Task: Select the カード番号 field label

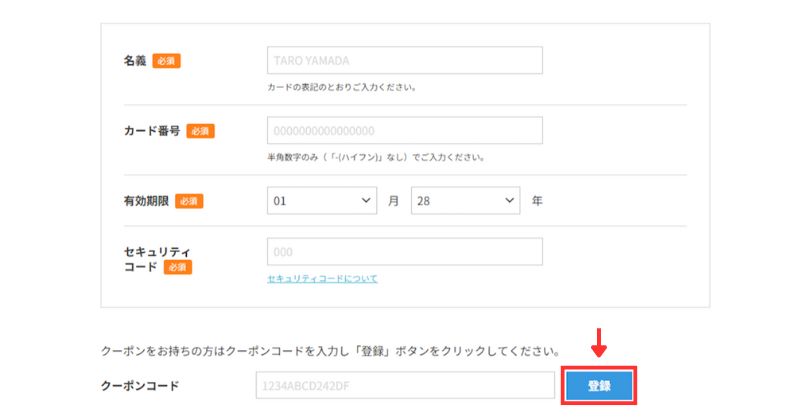Action: pos(151,131)
